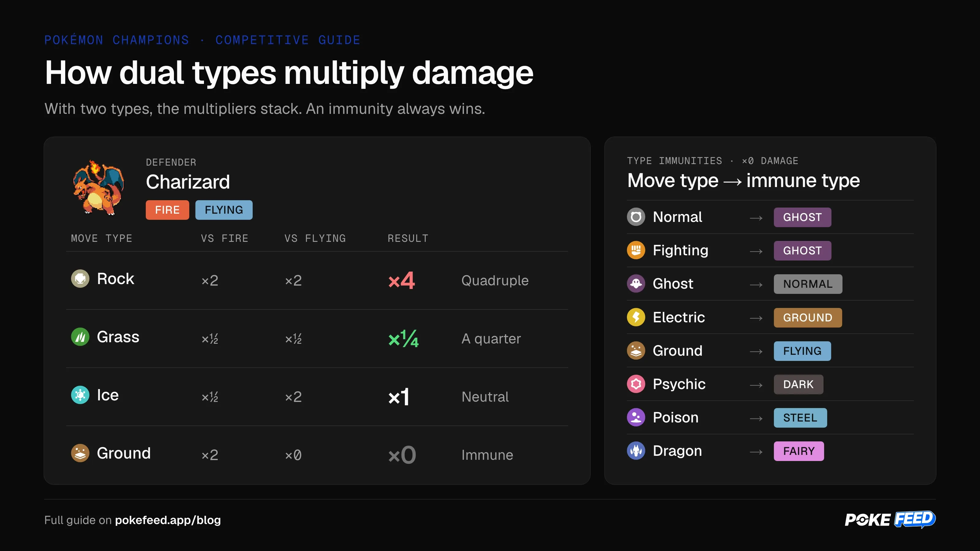
Task: Click the FAIRY badge next to Dragon
Action: (x=799, y=452)
